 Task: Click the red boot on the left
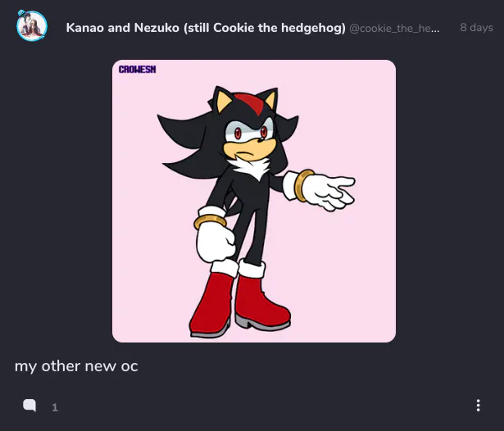click(212, 304)
